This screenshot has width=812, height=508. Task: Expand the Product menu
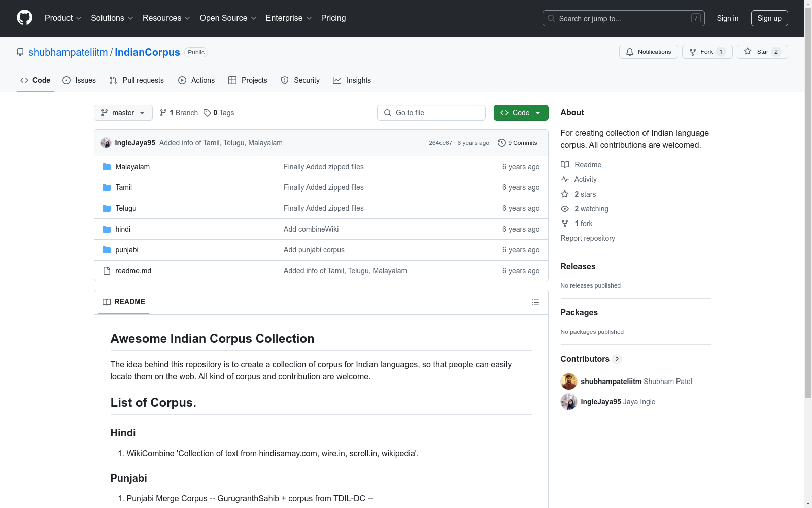[63, 18]
